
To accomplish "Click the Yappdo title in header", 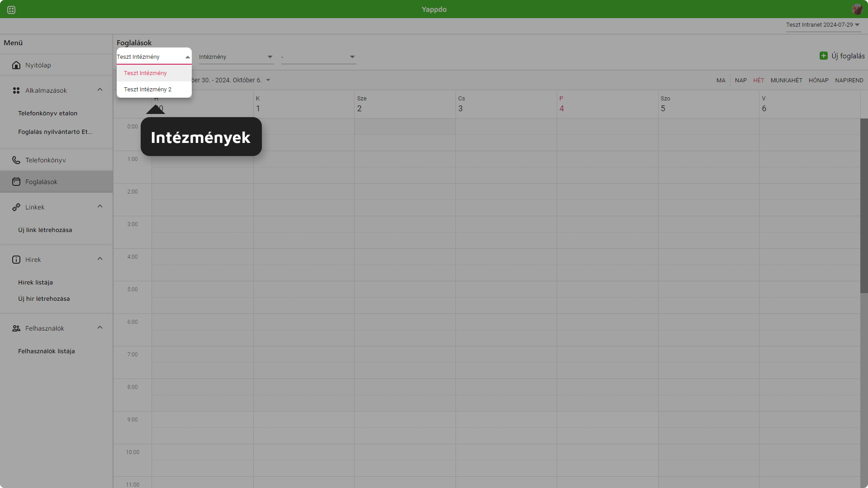I will click(434, 9).
